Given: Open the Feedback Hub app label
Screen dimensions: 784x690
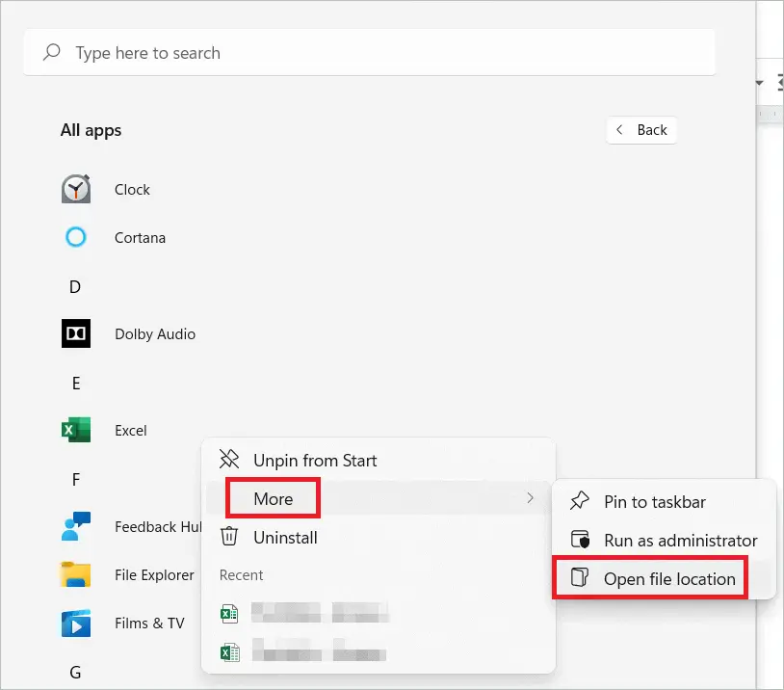Looking at the screenshot, I should 158,526.
